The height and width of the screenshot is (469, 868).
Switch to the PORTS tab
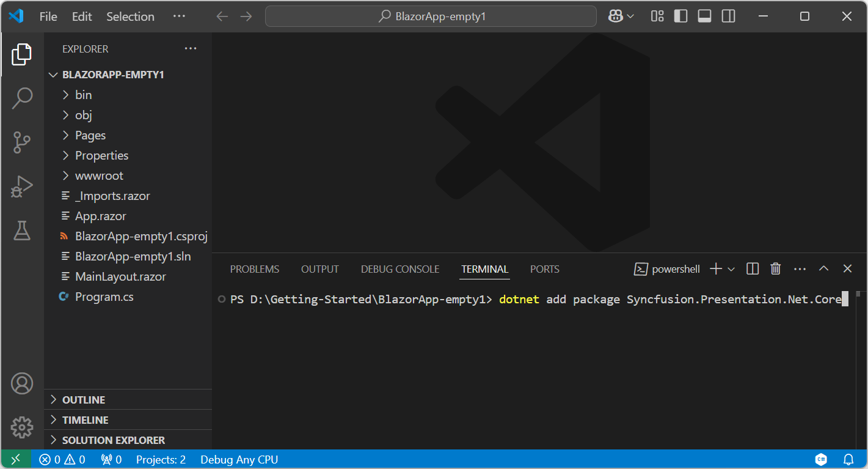[x=545, y=269]
